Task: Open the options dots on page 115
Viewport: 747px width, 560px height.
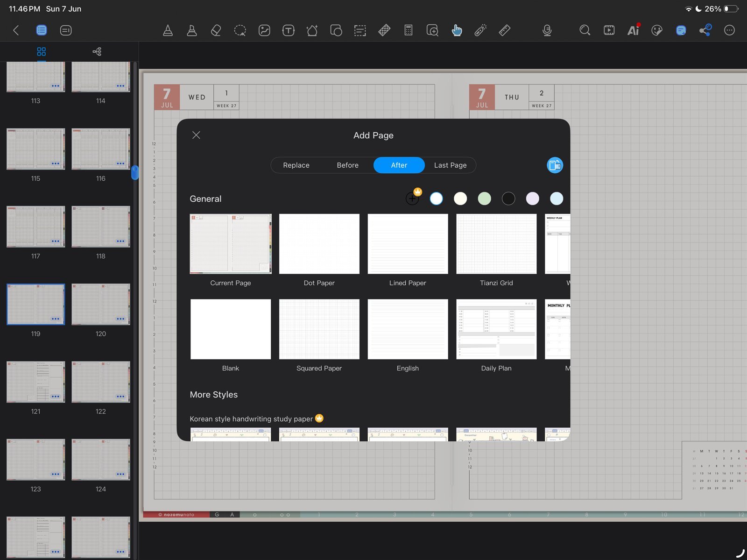Action: (x=56, y=163)
